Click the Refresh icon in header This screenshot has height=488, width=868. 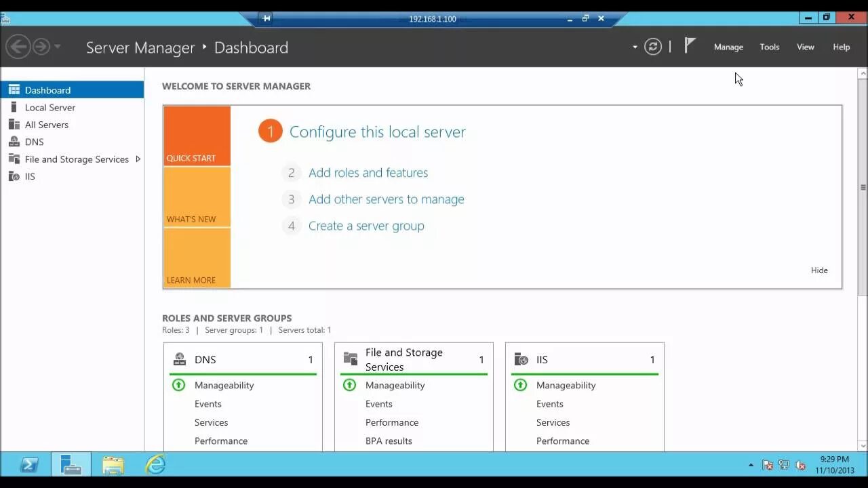click(x=653, y=47)
